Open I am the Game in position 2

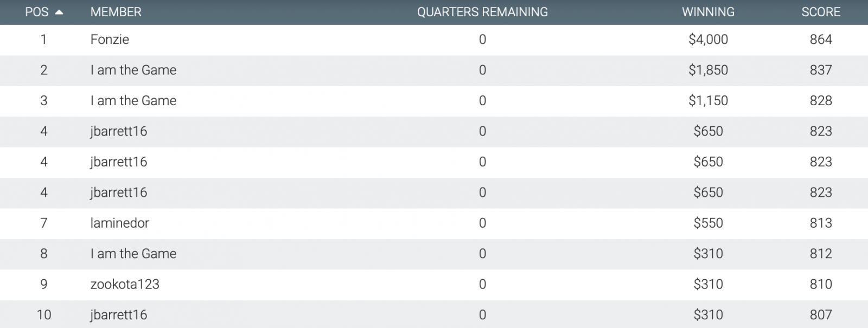(x=133, y=70)
